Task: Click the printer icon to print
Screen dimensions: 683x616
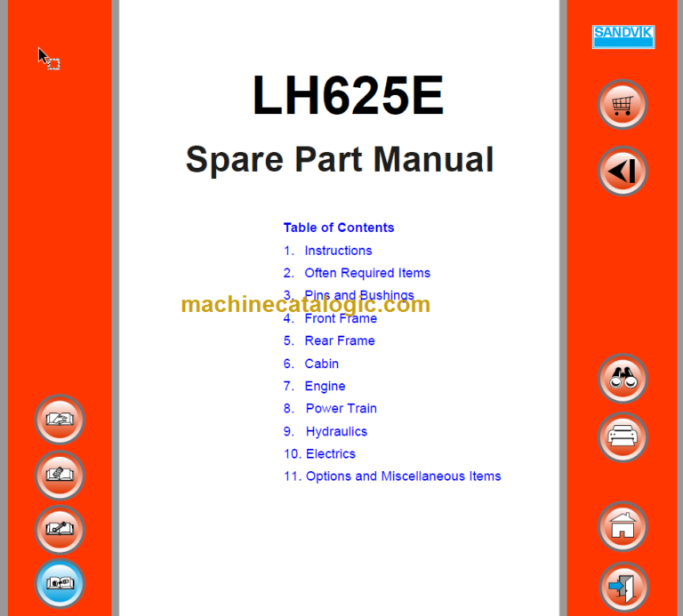Action: click(x=623, y=436)
